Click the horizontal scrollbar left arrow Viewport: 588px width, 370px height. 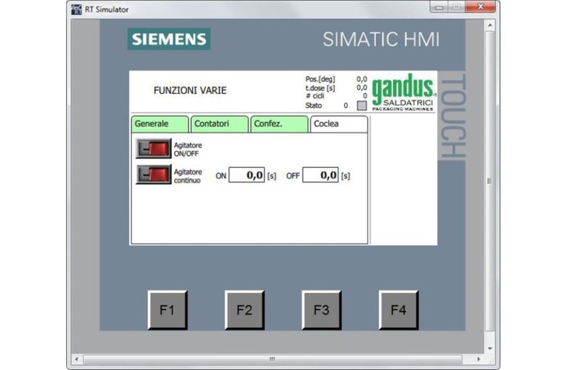[x=77, y=359]
